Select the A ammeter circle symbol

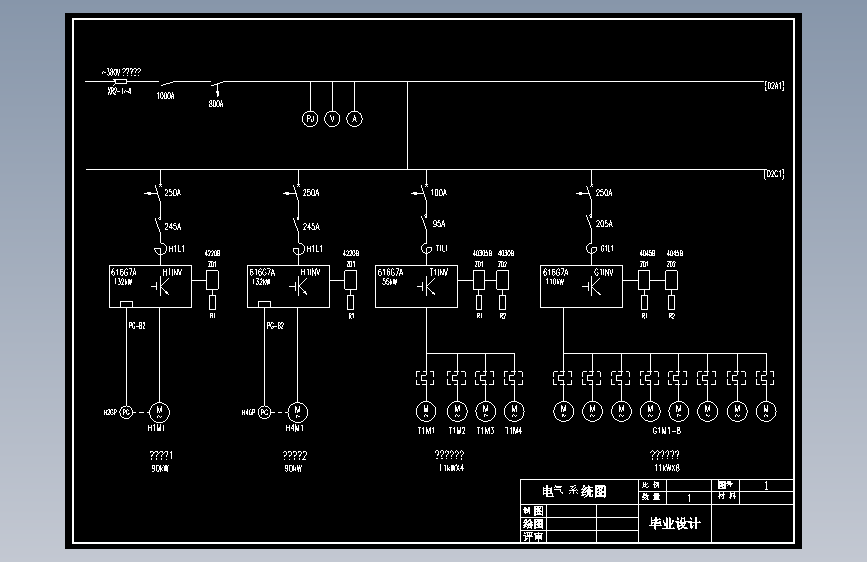tap(354, 118)
